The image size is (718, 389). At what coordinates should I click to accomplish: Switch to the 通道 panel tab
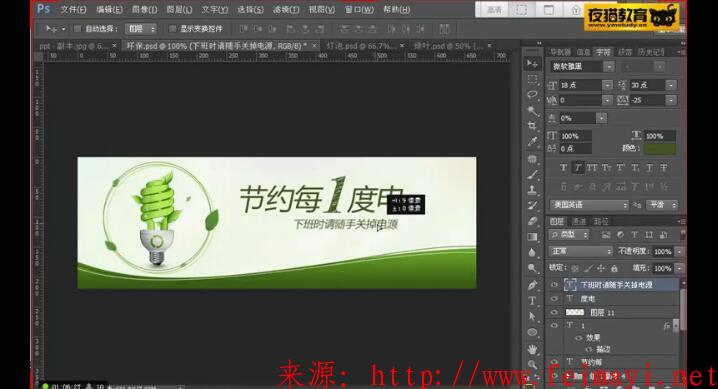579,222
